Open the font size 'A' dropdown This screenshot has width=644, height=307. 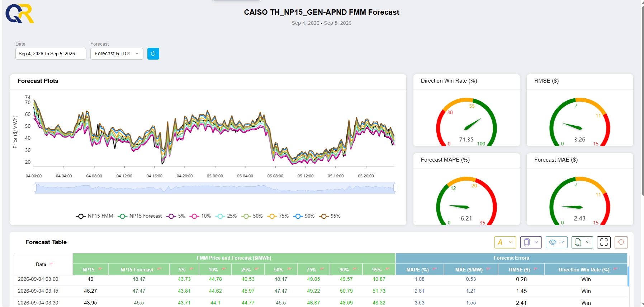[505, 242]
